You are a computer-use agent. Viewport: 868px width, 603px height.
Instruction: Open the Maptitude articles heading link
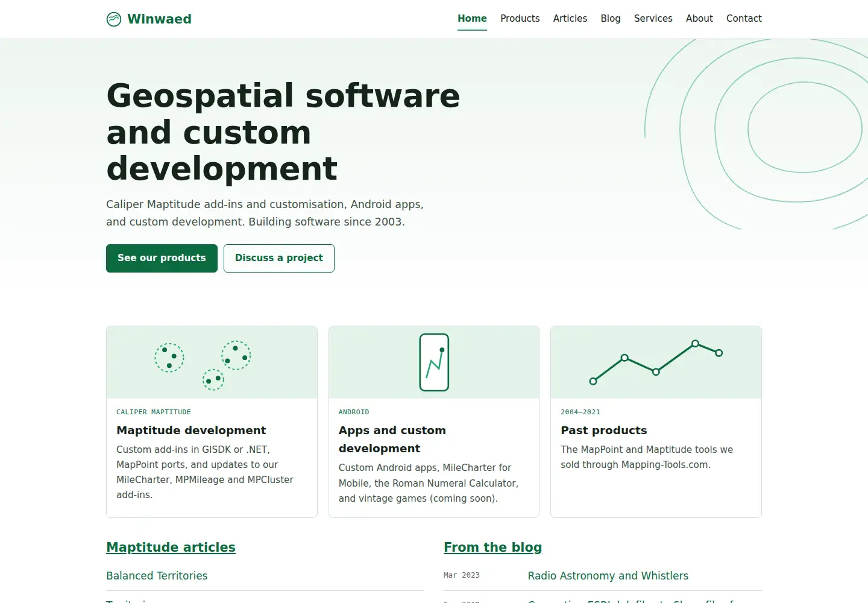[x=171, y=548]
